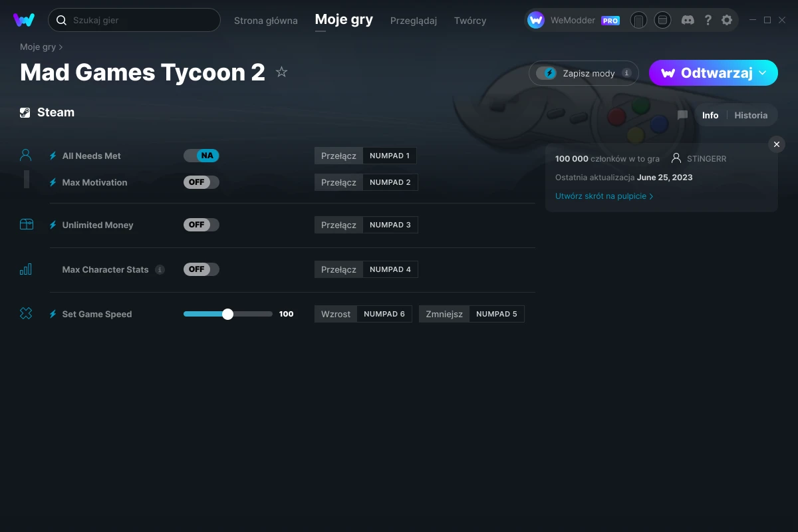This screenshot has width=798, height=532.
Task: Click lightning icon beside All Needs Met
Action: [x=53, y=156]
